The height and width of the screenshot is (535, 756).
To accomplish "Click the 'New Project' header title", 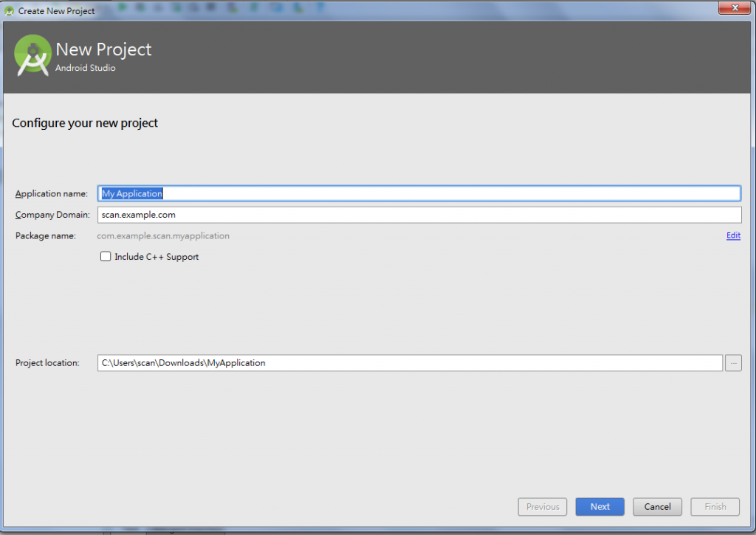I will [103, 49].
